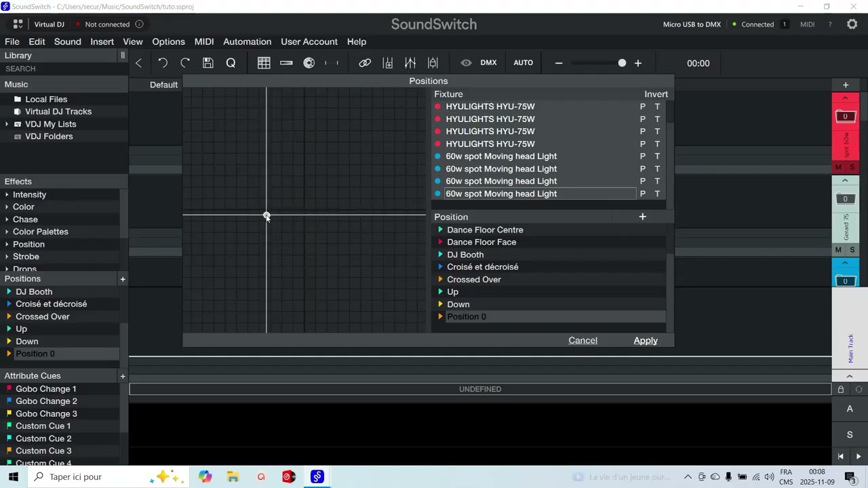Viewport: 868px width, 488px height.
Task: Click the color wheel icon in the toolbar
Action: [309, 63]
